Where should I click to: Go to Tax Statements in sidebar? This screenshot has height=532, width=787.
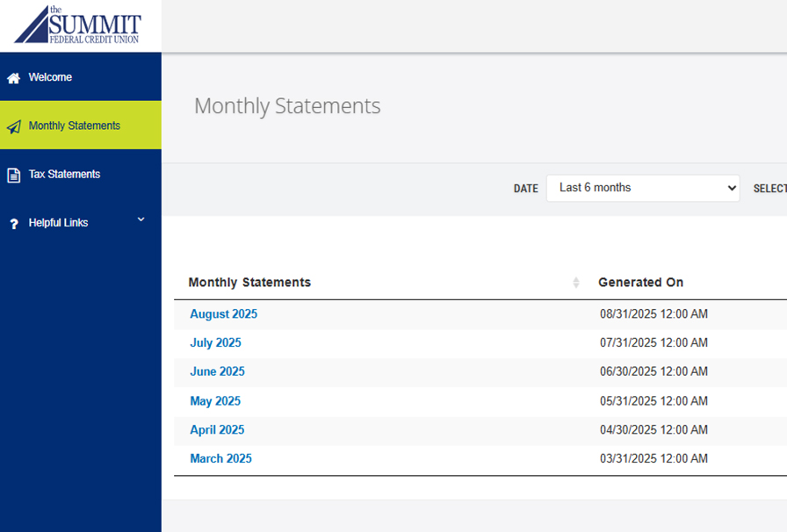(64, 174)
